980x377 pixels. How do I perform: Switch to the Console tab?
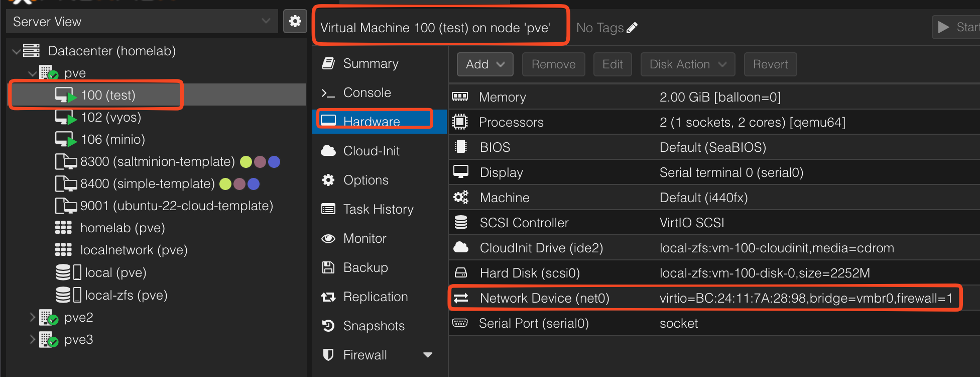click(366, 92)
